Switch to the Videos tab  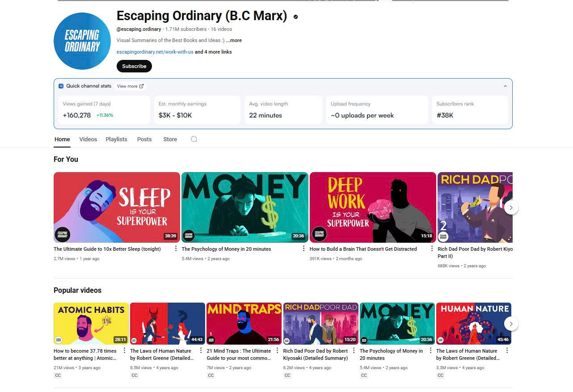pos(88,139)
